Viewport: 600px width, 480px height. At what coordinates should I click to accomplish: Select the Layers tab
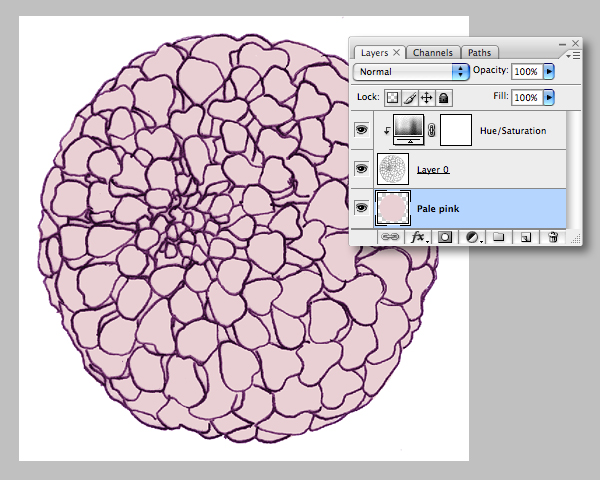tap(374, 52)
